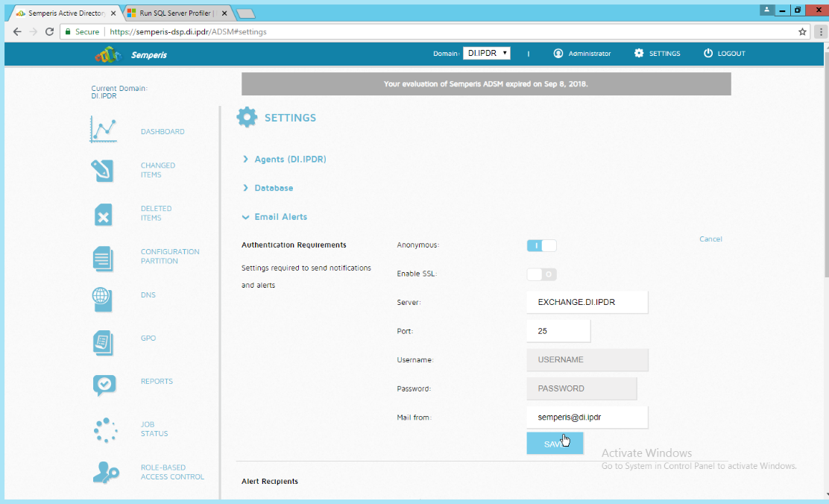This screenshot has width=829, height=504.
Task: Open the Reports checkmark icon
Action: tap(104, 384)
